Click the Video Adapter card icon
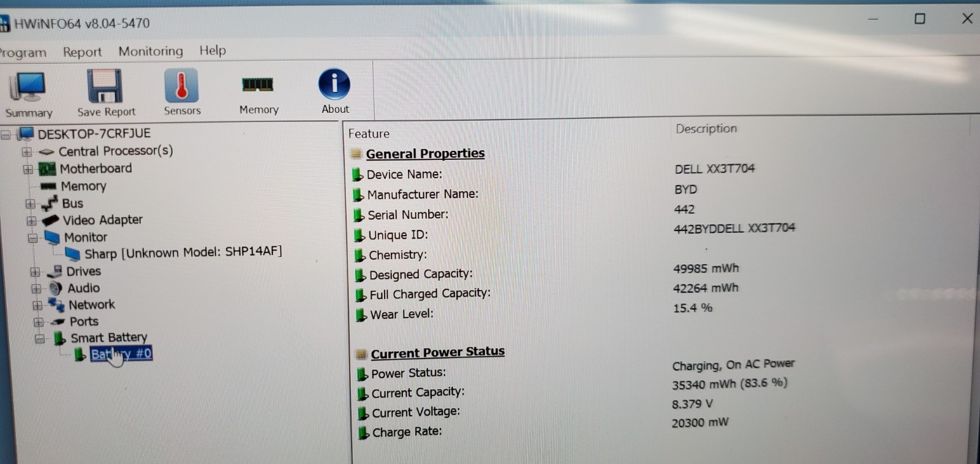The image size is (980, 464). (51, 221)
